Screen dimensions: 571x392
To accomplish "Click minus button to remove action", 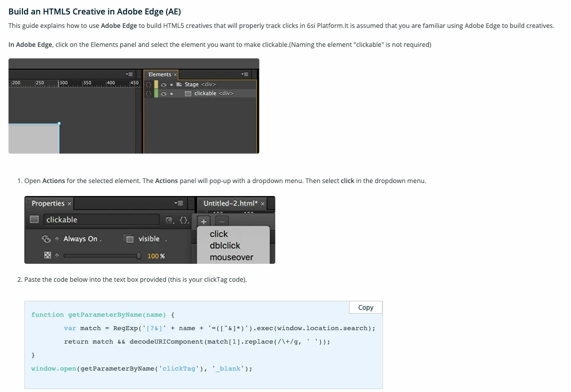I will click(222, 221).
